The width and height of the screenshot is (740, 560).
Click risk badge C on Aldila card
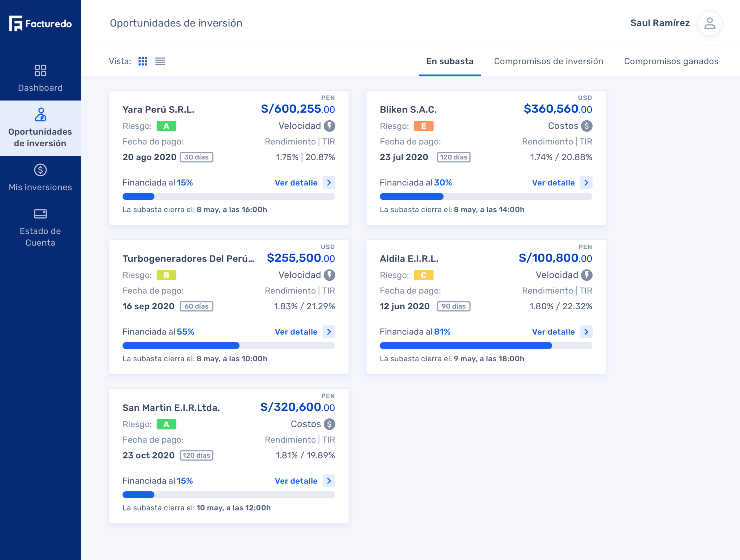click(x=423, y=275)
